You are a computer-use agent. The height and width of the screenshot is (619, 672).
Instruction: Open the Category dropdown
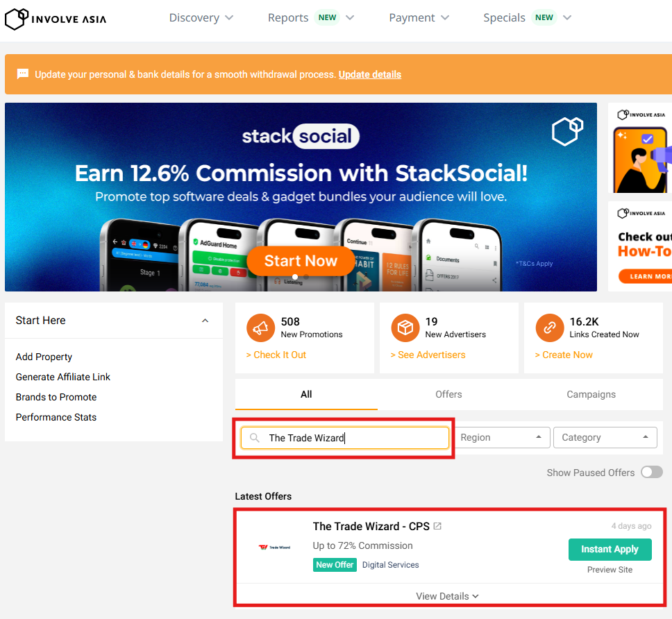605,438
